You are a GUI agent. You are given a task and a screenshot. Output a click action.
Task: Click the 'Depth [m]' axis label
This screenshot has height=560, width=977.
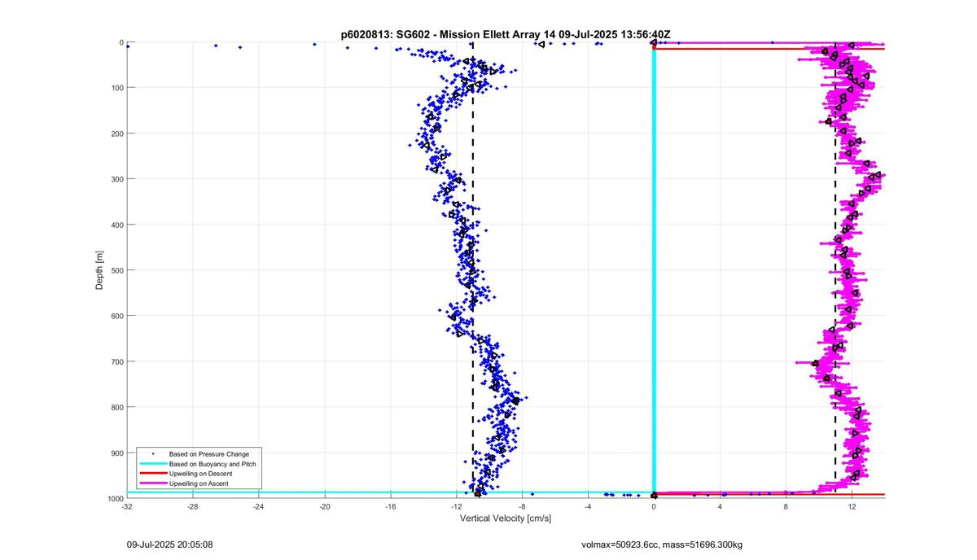pos(99,270)
